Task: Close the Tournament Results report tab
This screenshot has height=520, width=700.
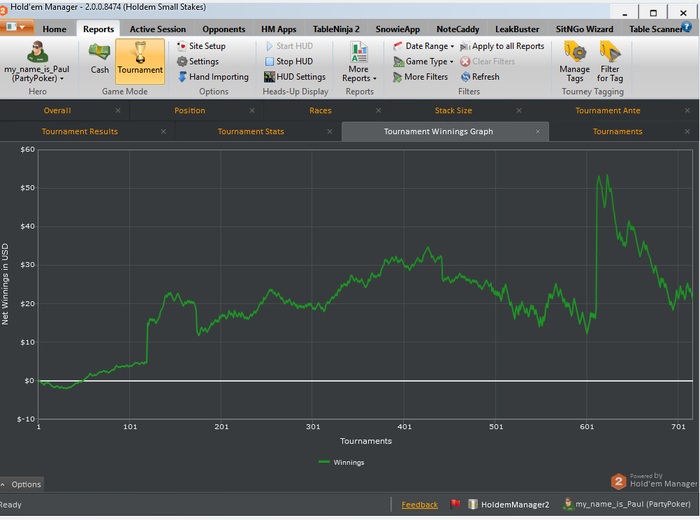Action: (x=163, y=132)
